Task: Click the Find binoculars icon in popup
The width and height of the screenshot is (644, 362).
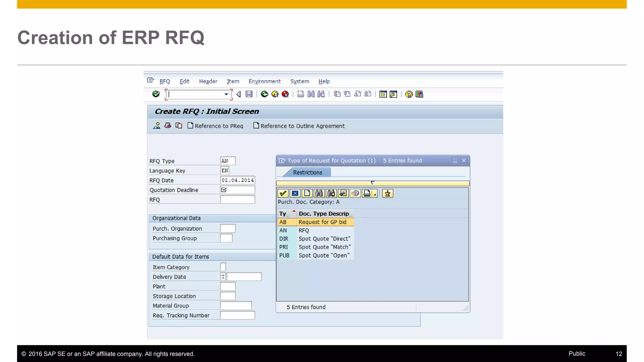Action: [319, 193]
